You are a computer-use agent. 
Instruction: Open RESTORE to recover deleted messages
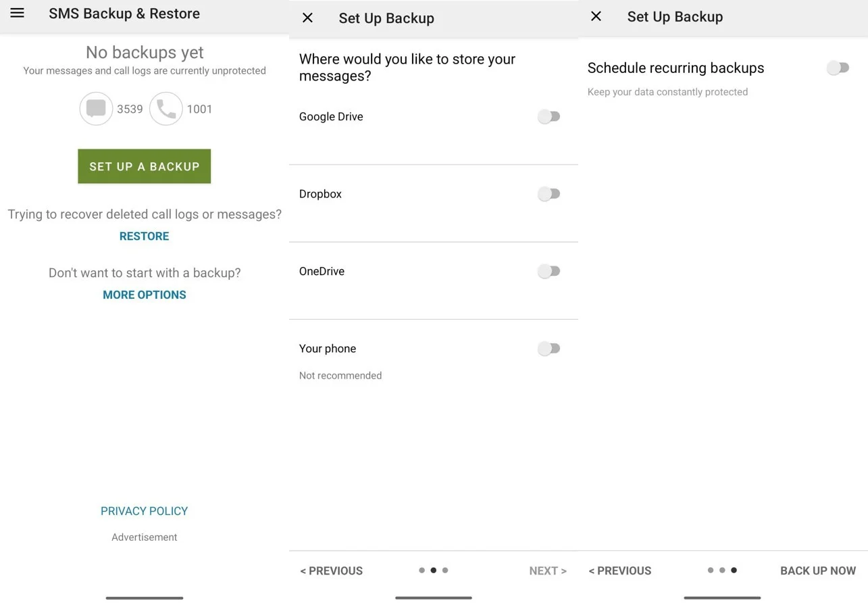(144, 236)
